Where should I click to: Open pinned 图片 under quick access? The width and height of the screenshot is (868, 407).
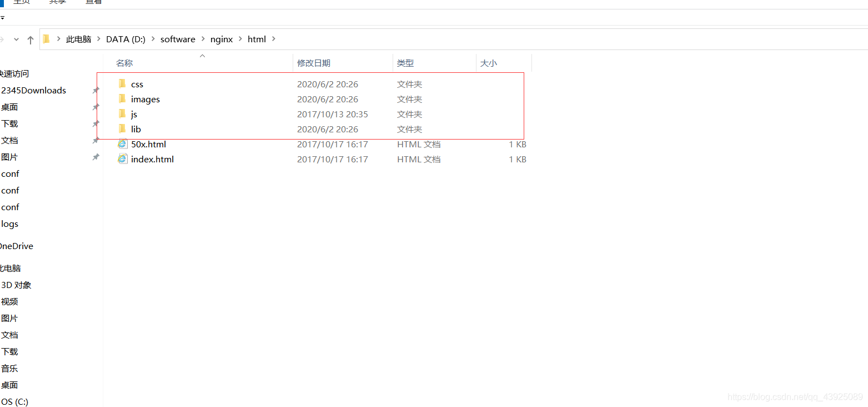tap(9, 157)
